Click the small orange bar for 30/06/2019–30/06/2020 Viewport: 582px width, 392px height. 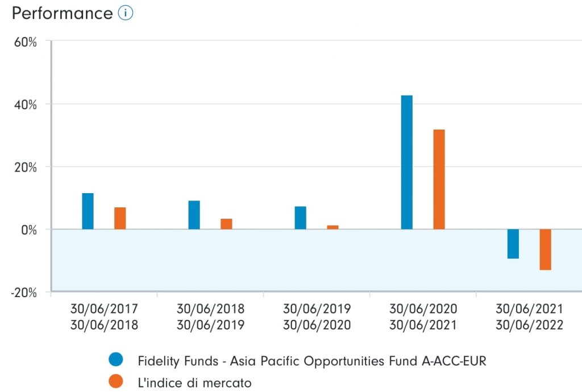tap(332, 227)
